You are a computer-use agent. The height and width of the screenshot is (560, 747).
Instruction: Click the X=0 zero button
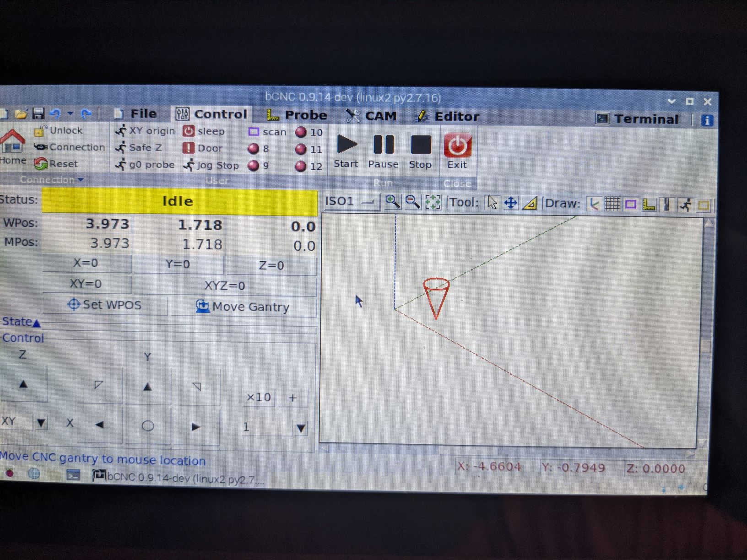pyautogui.click(x=86, y=263)
